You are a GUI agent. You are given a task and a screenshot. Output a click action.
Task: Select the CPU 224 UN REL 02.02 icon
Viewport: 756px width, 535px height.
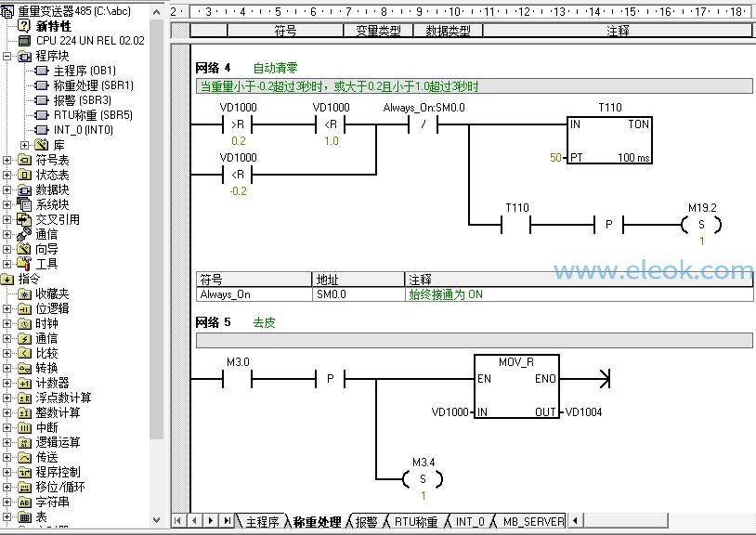tap(24, 41)
